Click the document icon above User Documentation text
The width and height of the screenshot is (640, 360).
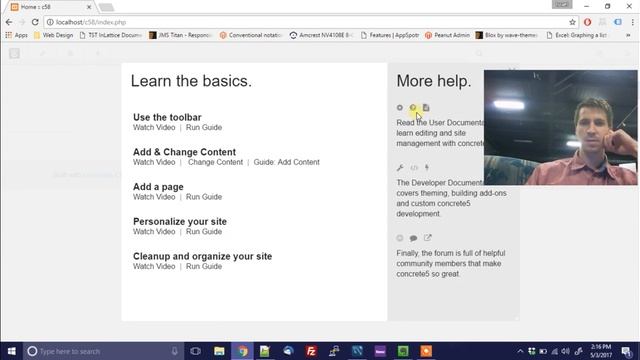pyautogui.click(x=426, y=108)
